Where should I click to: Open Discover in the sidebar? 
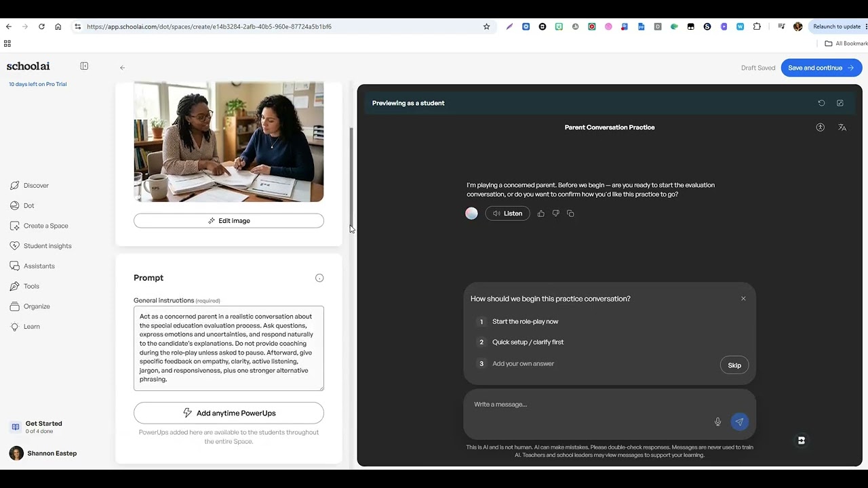[36, 185]
